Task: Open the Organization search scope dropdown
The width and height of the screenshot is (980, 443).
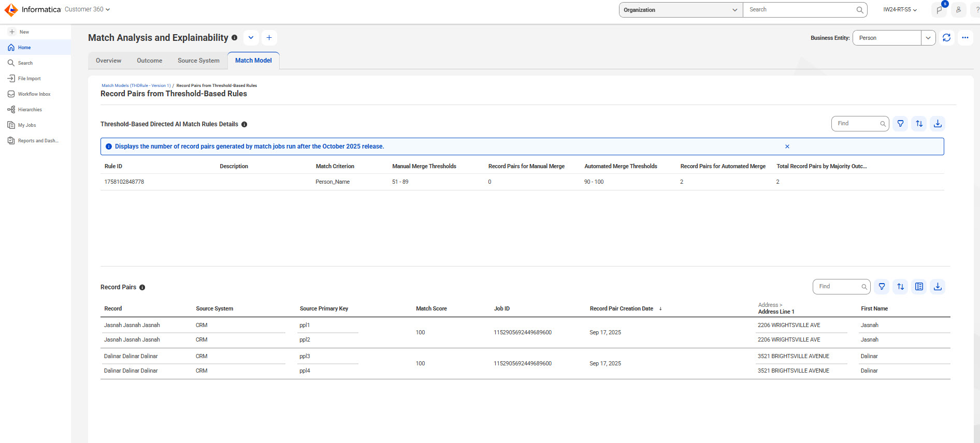Action: (681, 10)
